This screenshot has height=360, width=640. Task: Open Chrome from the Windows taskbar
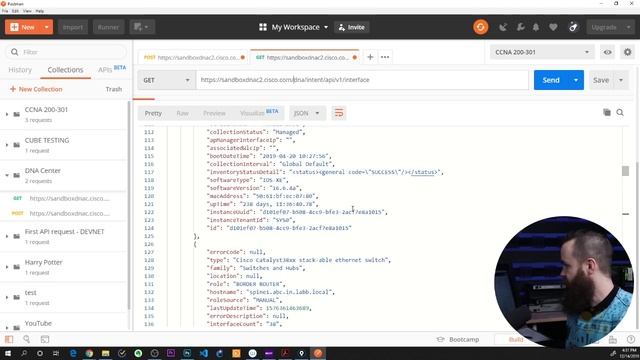click(x=89, y=353)
